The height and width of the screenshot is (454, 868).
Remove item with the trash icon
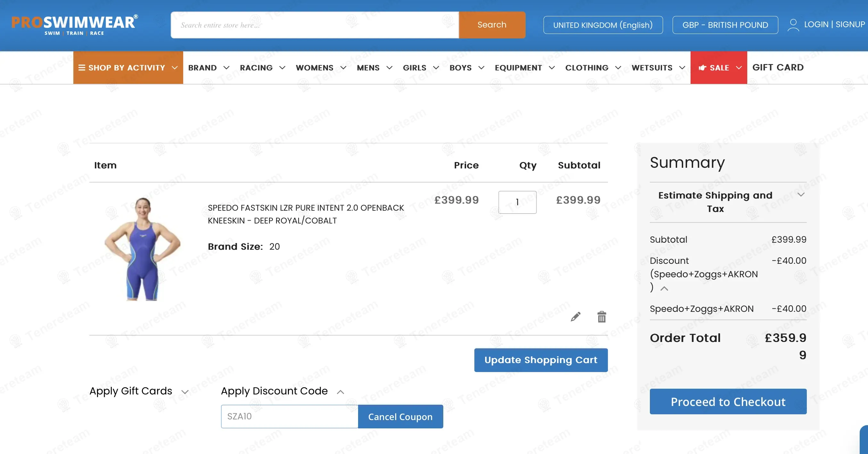pos(602,317)
